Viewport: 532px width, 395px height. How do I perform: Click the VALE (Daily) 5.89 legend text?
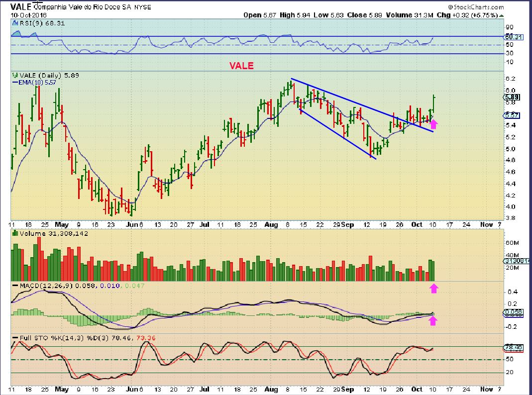pyautogui.click(x=49, y=75)
